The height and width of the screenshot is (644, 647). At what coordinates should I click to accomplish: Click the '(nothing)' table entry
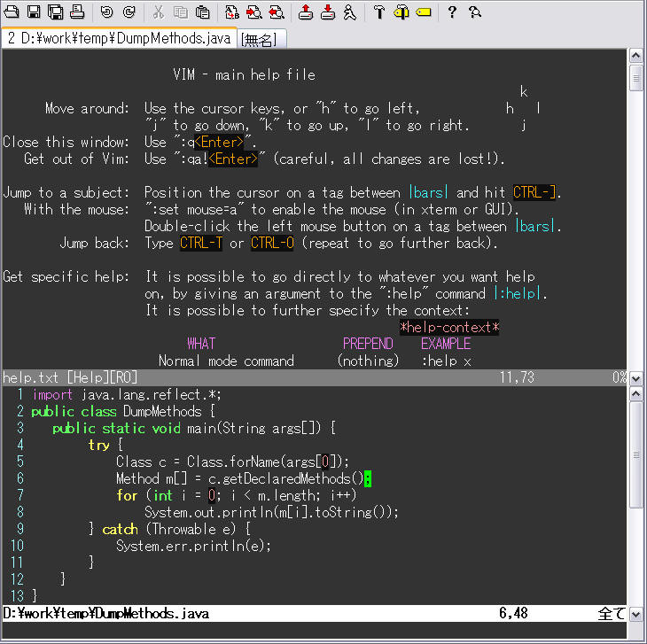pyautogui.click(x=368, y=361)
